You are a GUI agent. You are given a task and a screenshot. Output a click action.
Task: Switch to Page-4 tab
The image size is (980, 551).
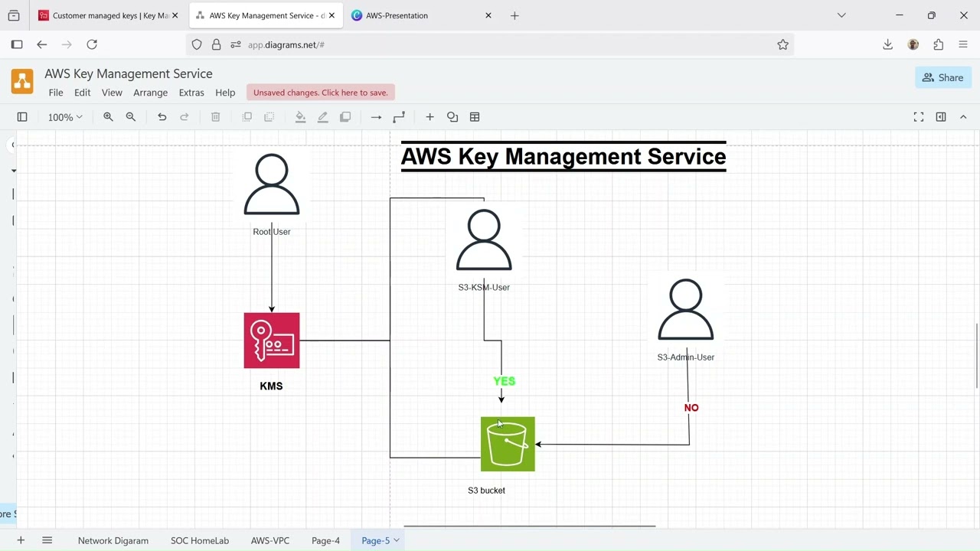325,540
